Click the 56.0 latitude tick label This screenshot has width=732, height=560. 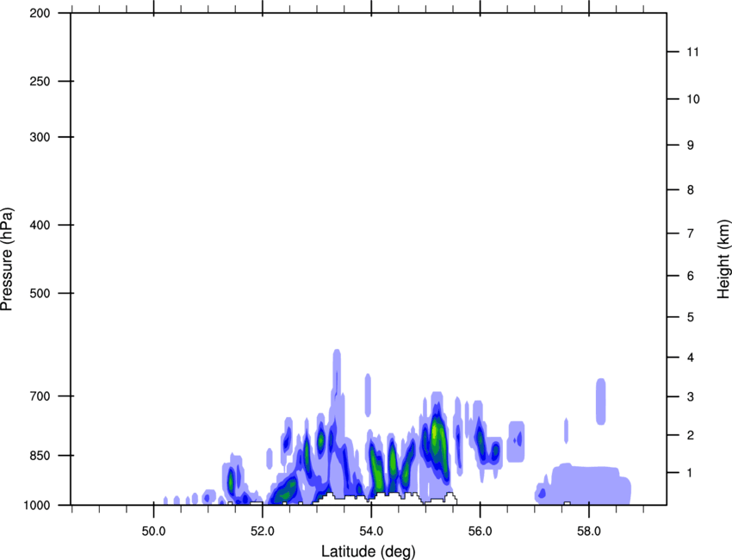coord(480,531)
